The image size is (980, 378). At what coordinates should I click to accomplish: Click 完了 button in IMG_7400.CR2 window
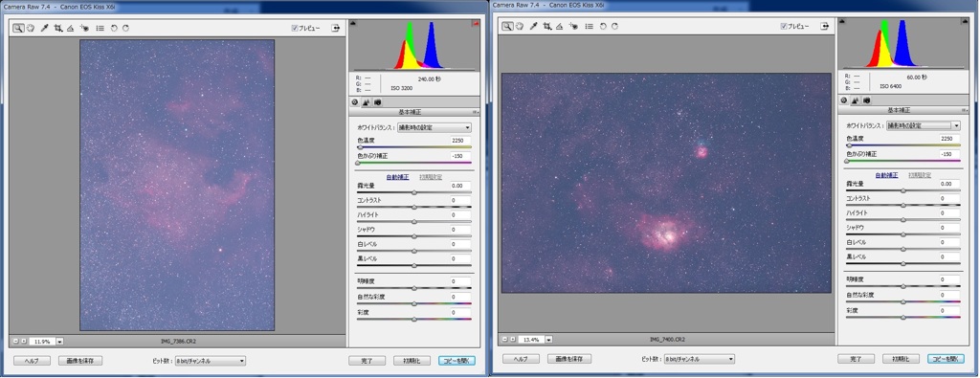(856, 359)
